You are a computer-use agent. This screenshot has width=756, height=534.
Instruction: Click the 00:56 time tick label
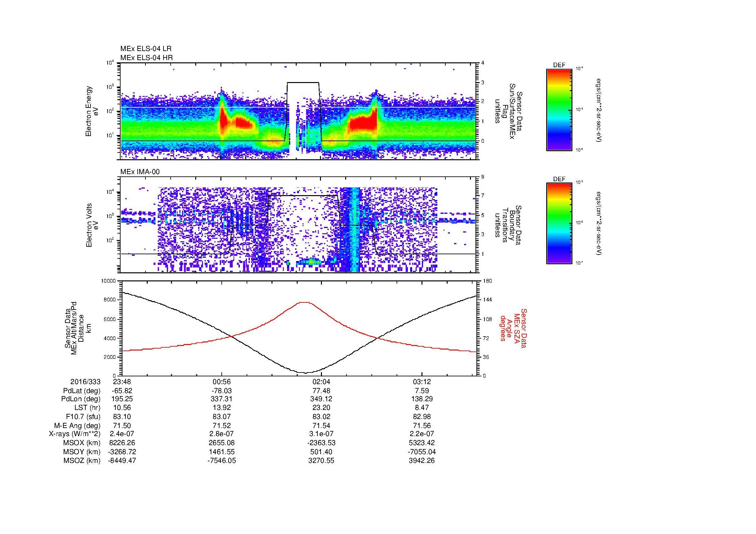coord(222,382)
